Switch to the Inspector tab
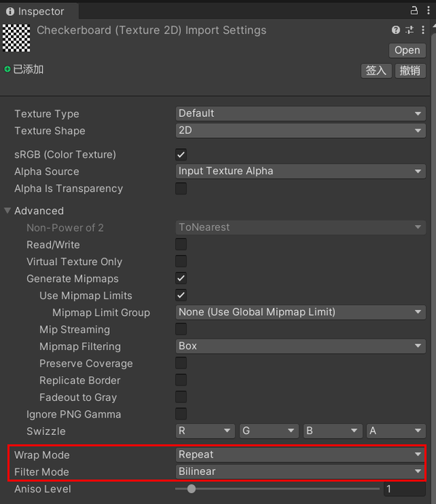Image resolution: width=436 pixels, height=504 pixels. (x=35, y=12)
